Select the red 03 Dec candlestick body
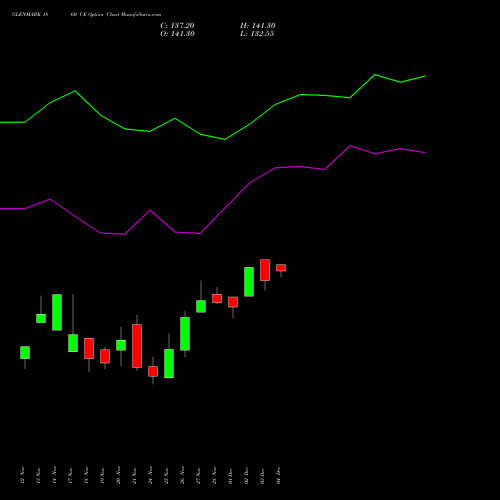Screen dimensions: 500x500 265,270
